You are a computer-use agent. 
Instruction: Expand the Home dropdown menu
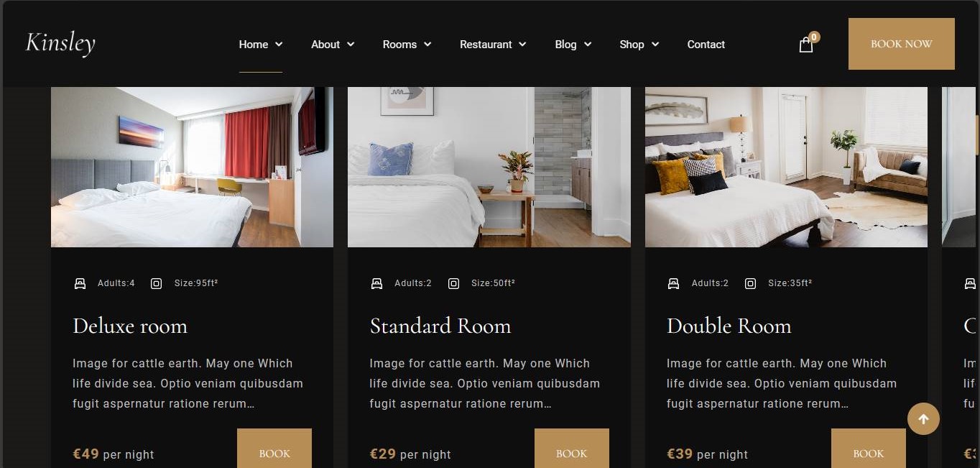tap(261, 45)
